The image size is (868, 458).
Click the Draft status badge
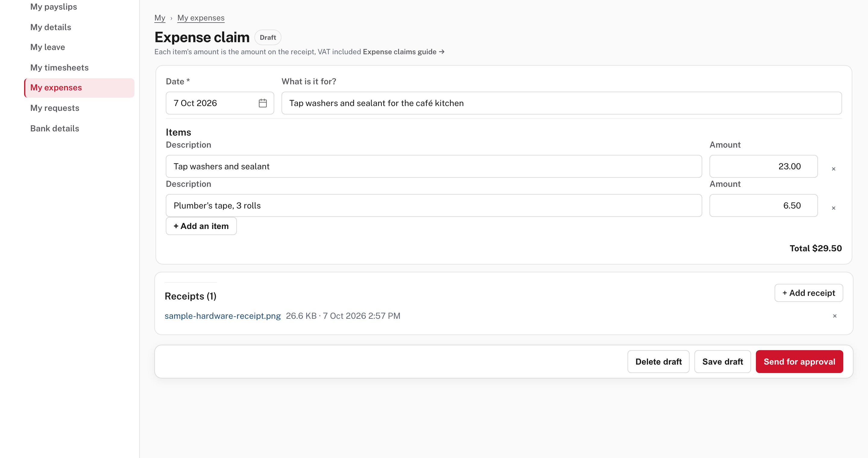pyautogui.click(x=268, y=37)
